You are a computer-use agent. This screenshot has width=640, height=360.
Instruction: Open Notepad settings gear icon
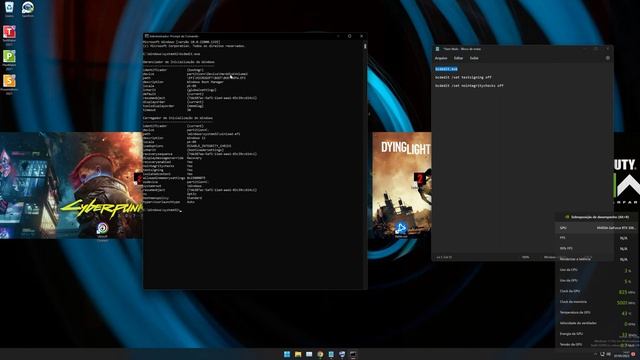pos(607,58)
